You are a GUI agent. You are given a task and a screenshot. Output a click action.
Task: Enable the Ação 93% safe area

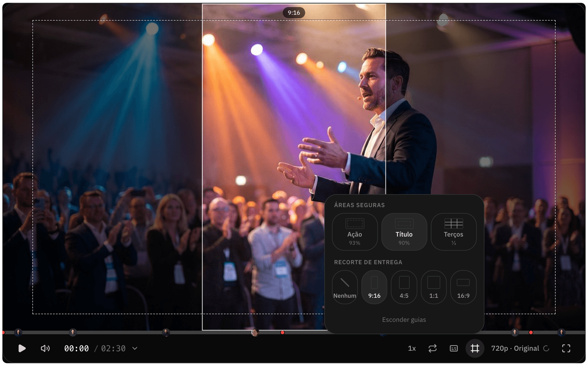[355, 232]
